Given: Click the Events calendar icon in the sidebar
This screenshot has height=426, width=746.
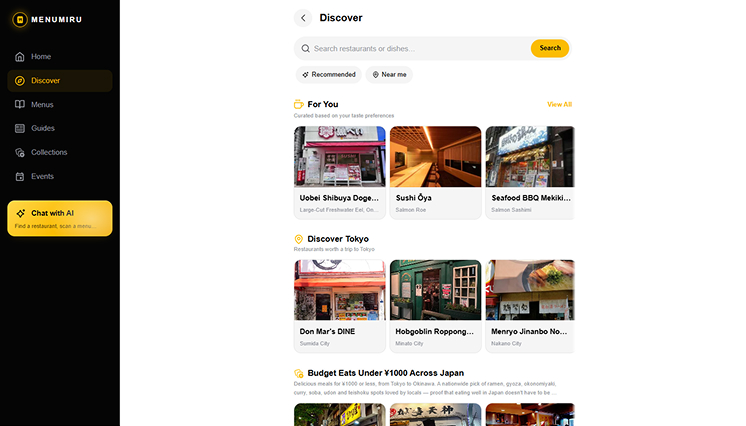Looking at the screenshot, I should point(20,177).
